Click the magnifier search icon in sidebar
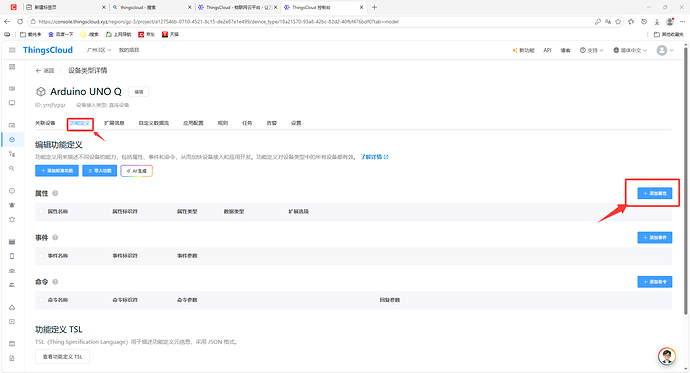Image resolution: width=690 pixels, height=373 pixels. 12,168
